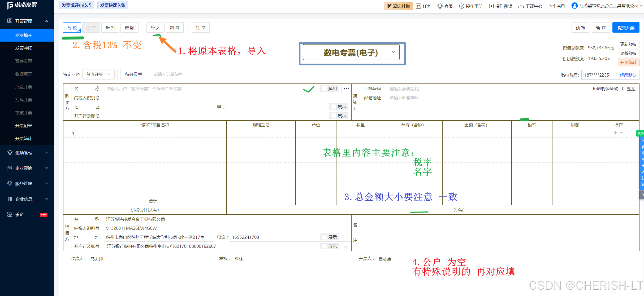
Task: Open 下载中心 download center icon
Action: click(521, 6)
